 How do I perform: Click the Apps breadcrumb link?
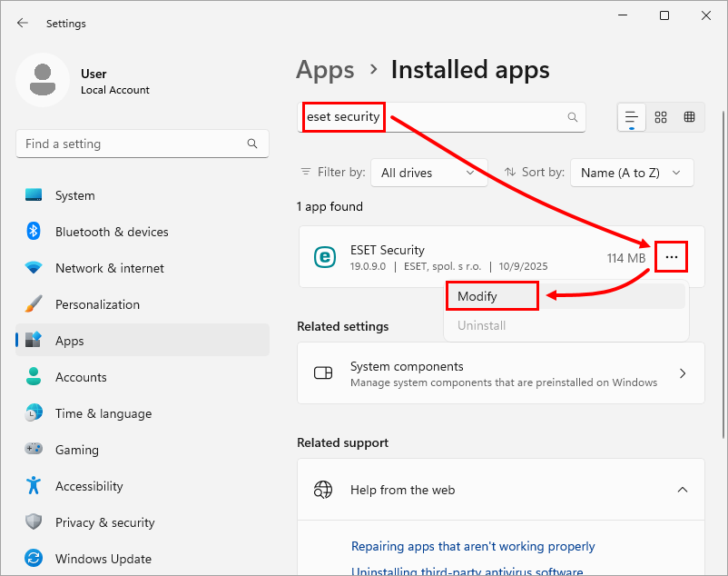click(325, 70)
